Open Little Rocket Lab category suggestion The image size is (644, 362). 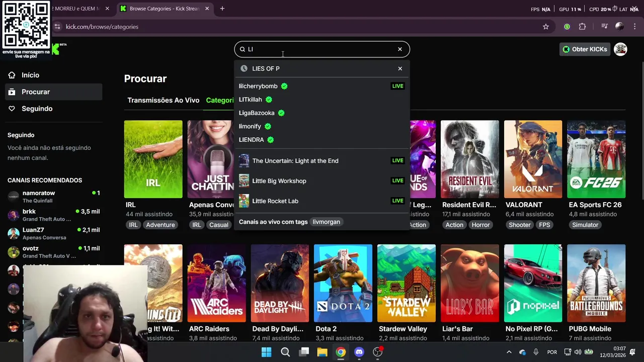(322, 201)
